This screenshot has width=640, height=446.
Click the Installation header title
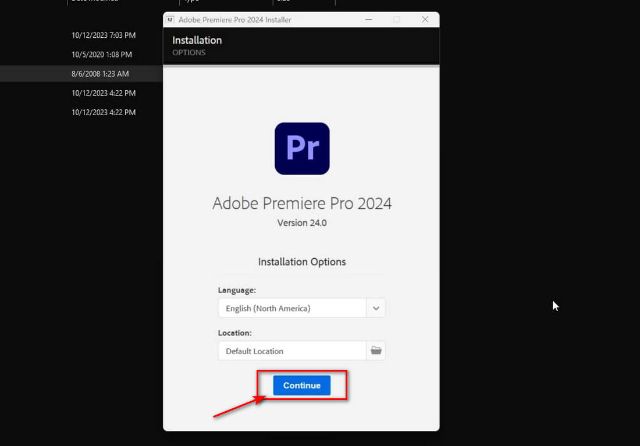pyautogui.click(x=197, y=40)
